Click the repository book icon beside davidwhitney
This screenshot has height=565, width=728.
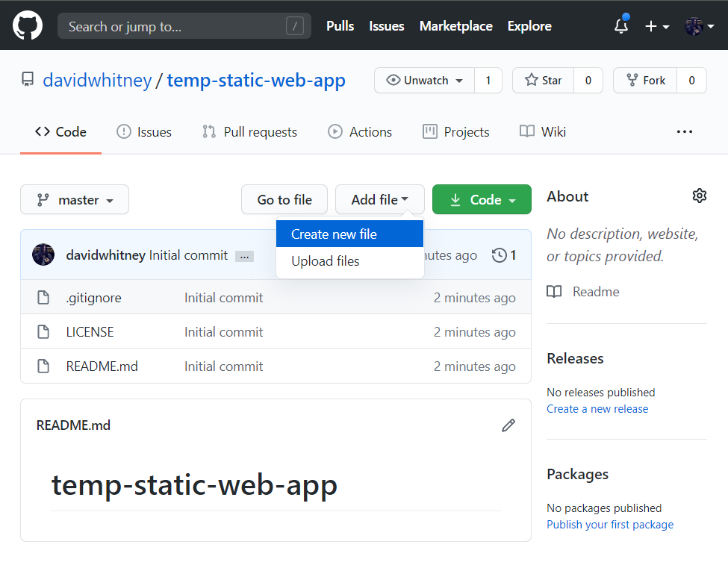tap(28, 79)
